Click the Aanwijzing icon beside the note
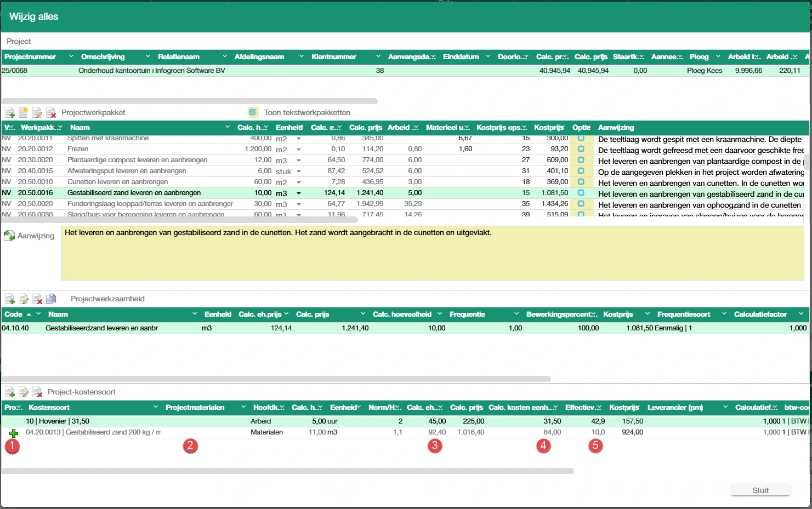 pos(9,236)
